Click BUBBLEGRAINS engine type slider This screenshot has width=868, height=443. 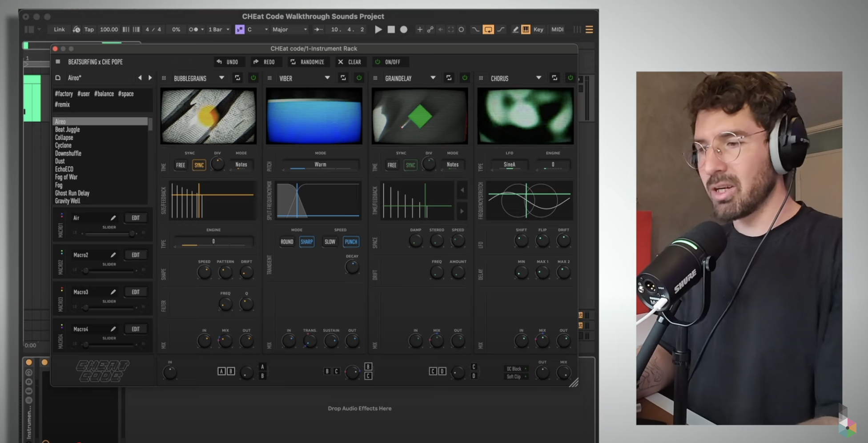213,242
